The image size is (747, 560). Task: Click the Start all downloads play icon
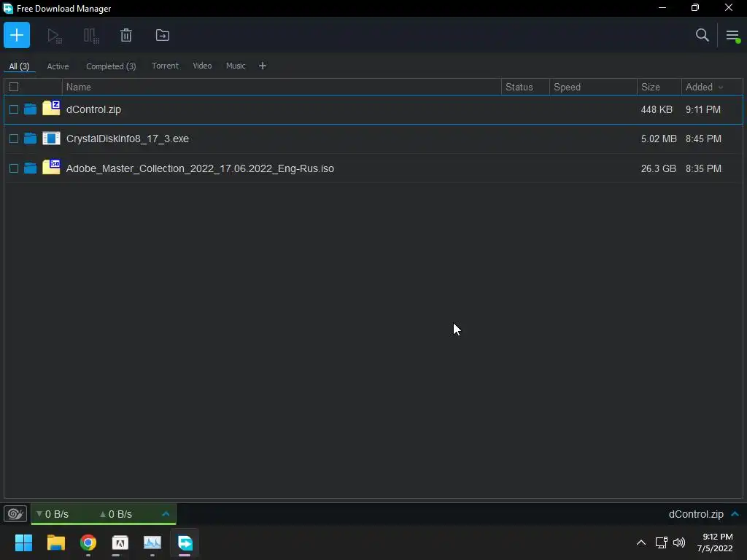pos(54,36)
